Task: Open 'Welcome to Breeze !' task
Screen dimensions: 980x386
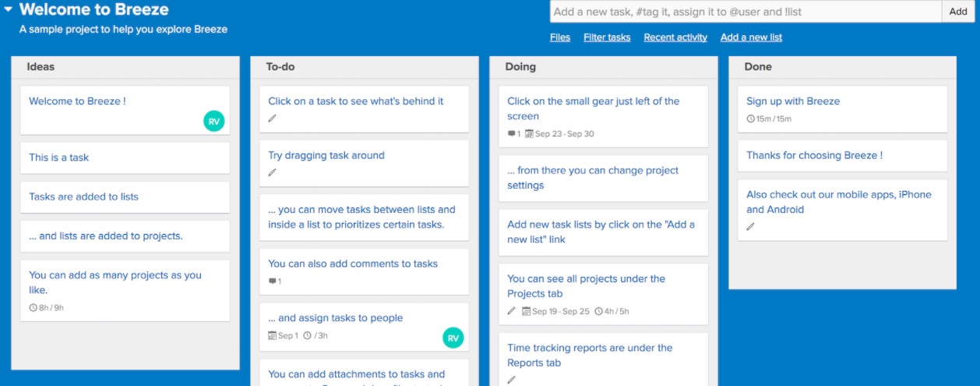Action: [x=125, y=110]
